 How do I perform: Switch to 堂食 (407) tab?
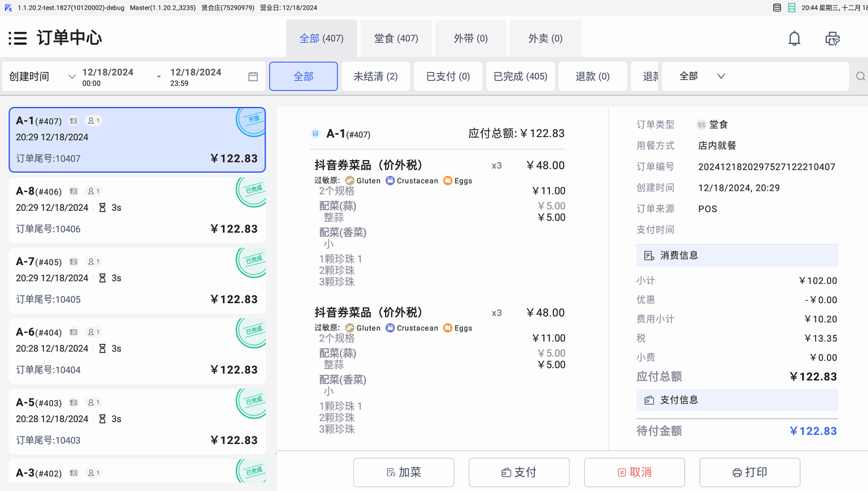396,38
